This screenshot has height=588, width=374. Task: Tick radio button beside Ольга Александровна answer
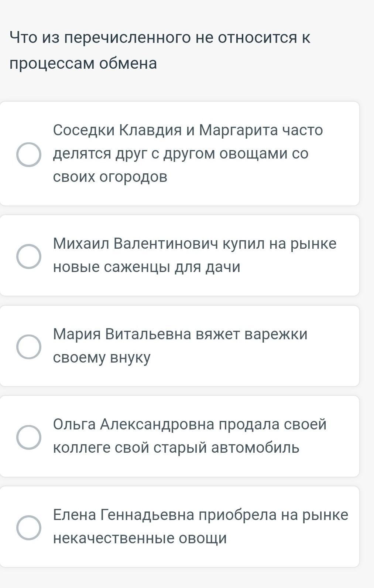tap(29, 437)
